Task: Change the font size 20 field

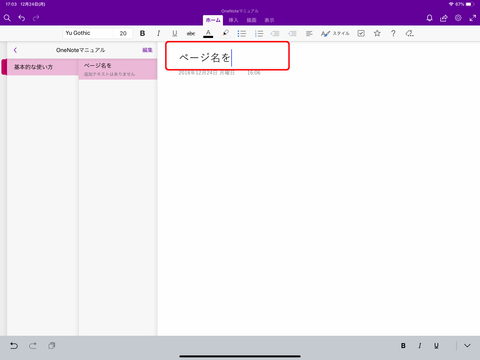Action: [x=123, y=33]
